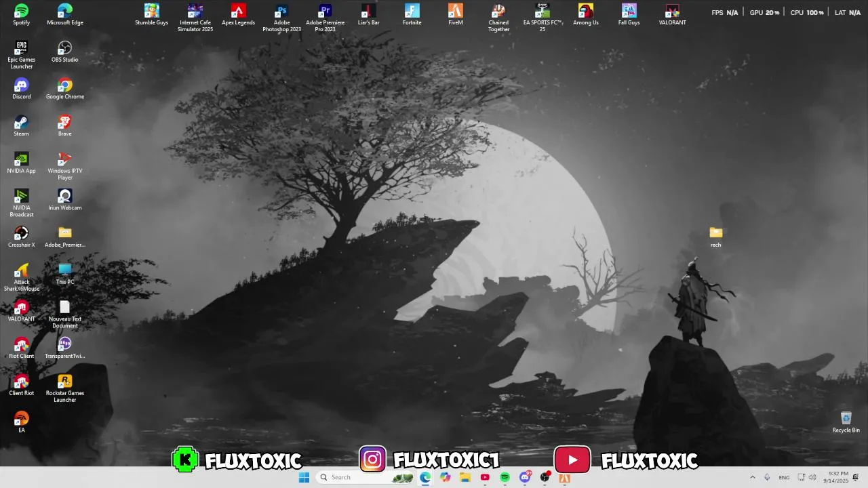Open network and volume quick settings
The height and width of the screenshot is (488, 868).
point(807,477)
